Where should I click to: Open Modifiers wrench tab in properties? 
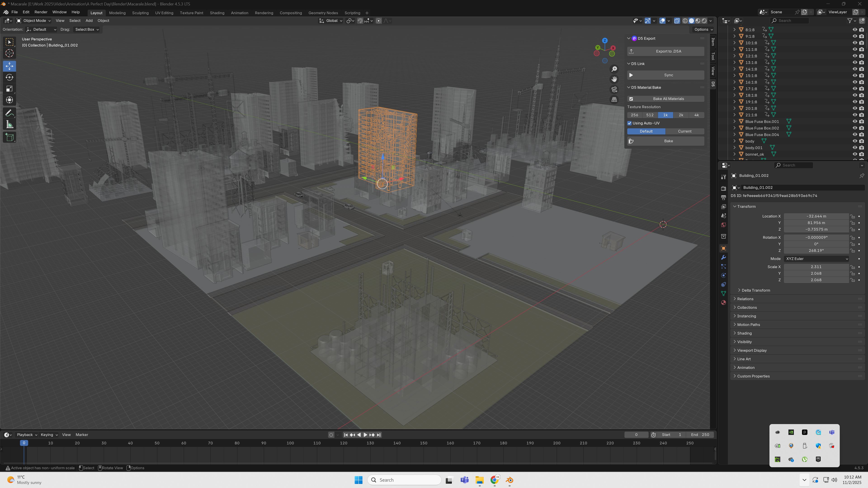point(723,257)
